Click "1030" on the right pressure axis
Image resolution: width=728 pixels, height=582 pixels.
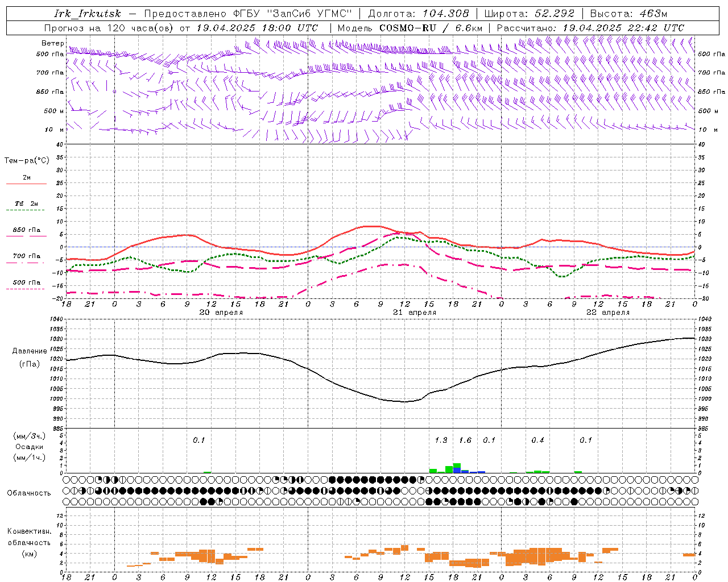click(x=704, y=339)
